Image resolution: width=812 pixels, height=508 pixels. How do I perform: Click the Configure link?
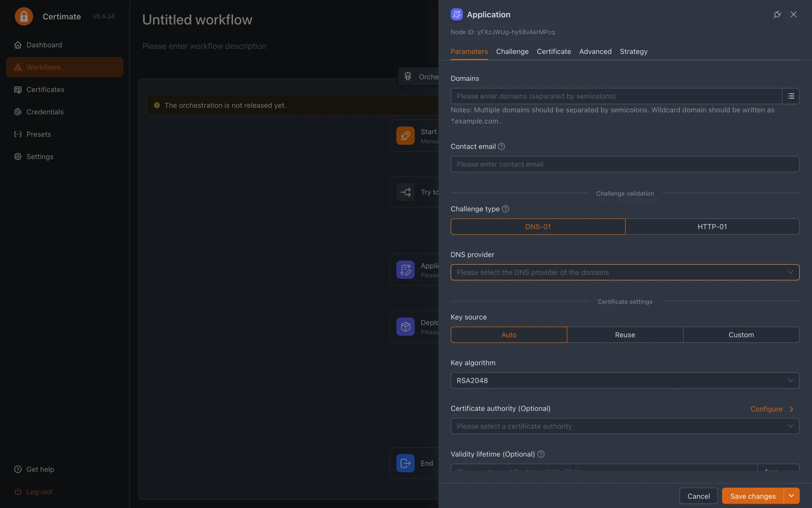point(772,409)
